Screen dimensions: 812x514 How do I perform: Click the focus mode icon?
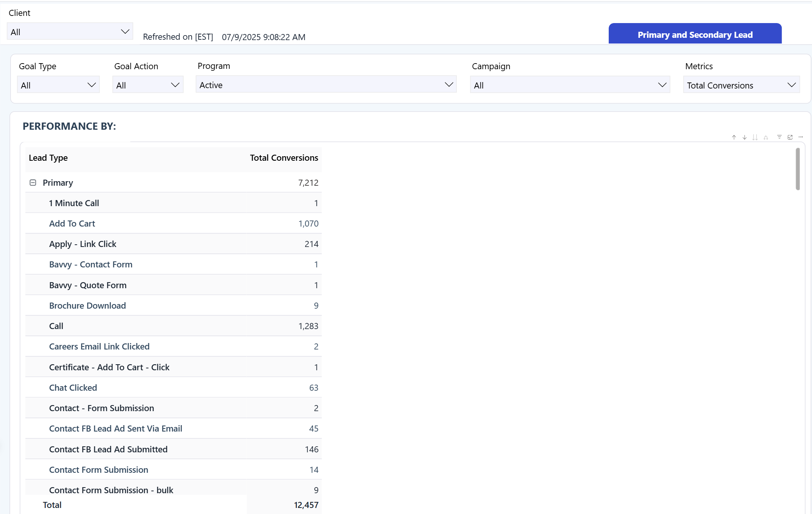[x=790, y=137]
